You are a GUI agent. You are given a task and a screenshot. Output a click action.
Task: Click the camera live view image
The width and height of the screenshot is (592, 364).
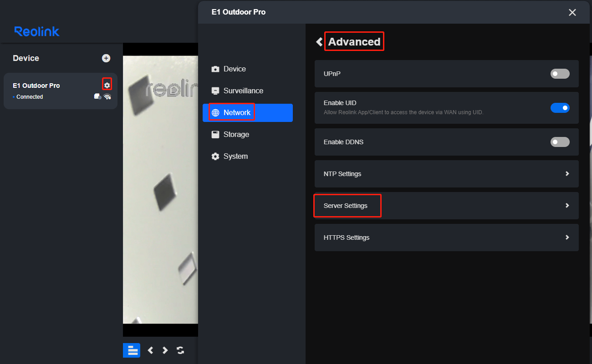click(x=161, y=190)
